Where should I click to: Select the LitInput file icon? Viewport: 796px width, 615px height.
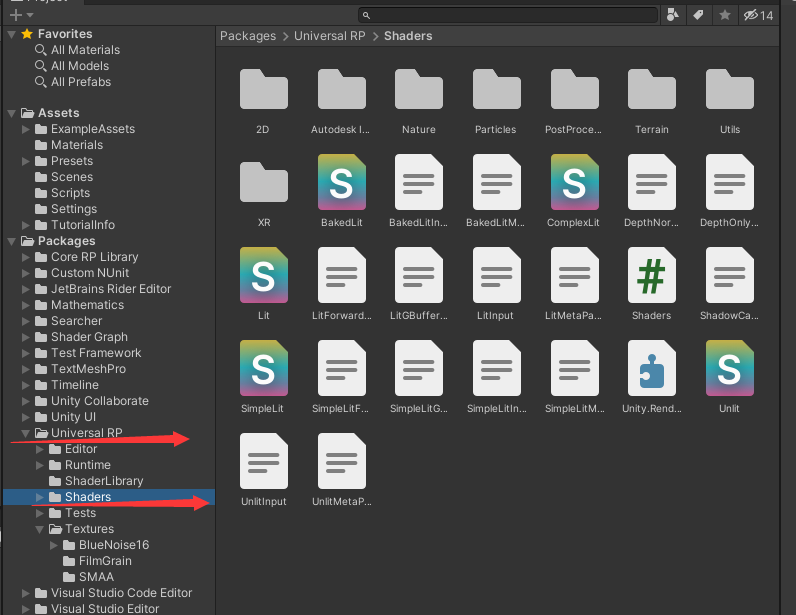pos(496,275)
